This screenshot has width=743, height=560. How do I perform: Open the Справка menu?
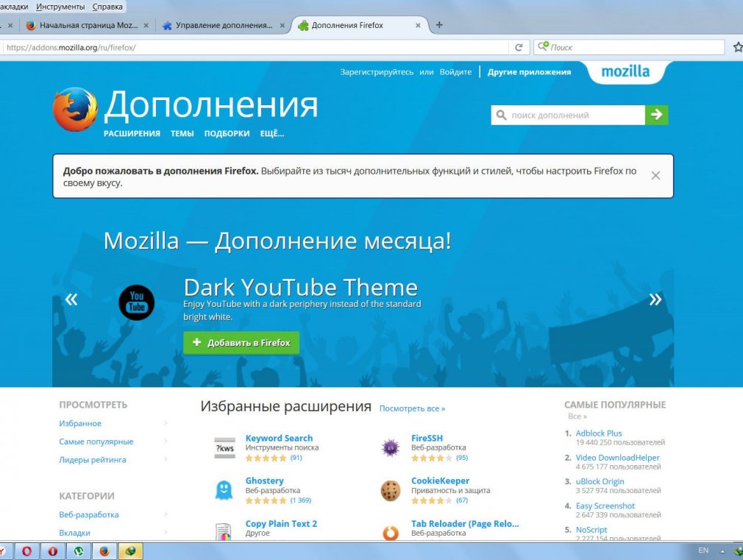tap(107, 7)
